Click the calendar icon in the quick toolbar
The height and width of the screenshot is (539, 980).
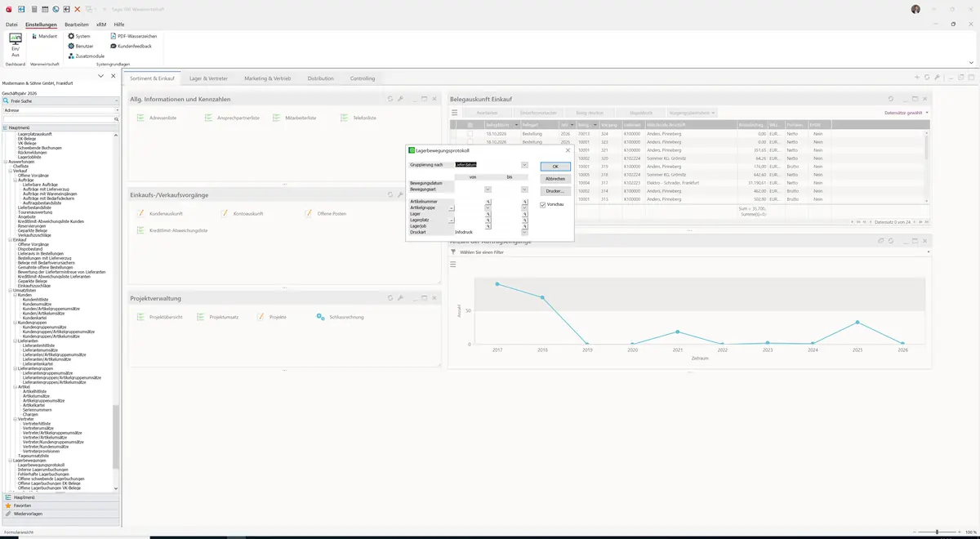coord(45,9)
